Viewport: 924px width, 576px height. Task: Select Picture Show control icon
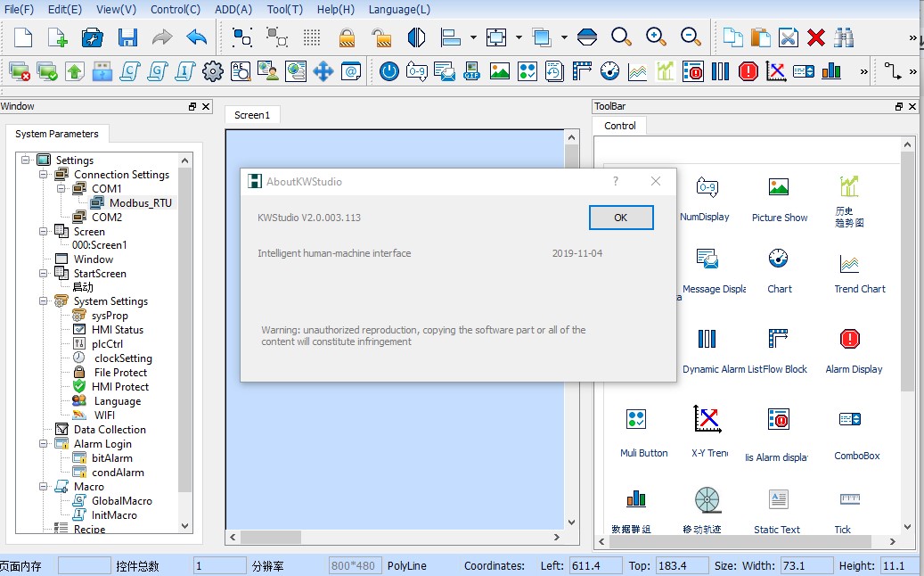(779, 187)
